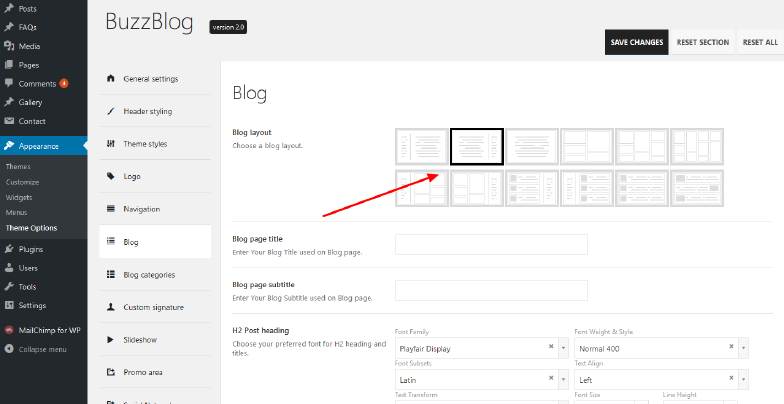This screenshot has width=784, height=404.
Task: Click the Users person icon
Action: click(x=9, y=268)
